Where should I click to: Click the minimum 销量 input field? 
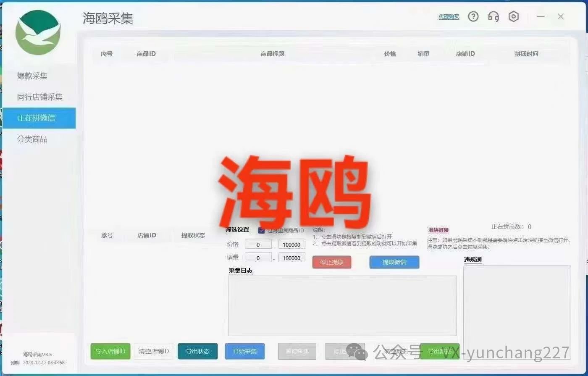(258, 258)
